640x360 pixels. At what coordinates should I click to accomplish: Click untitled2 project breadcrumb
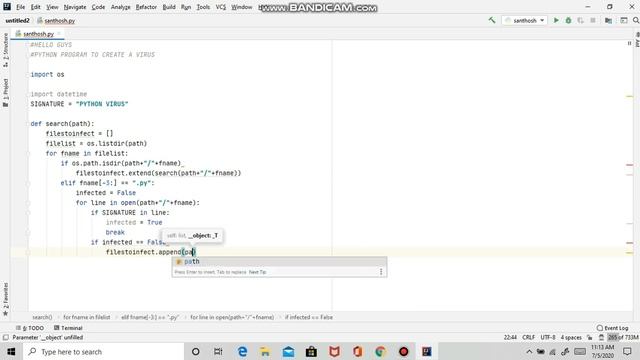click(x=17, y=20)
